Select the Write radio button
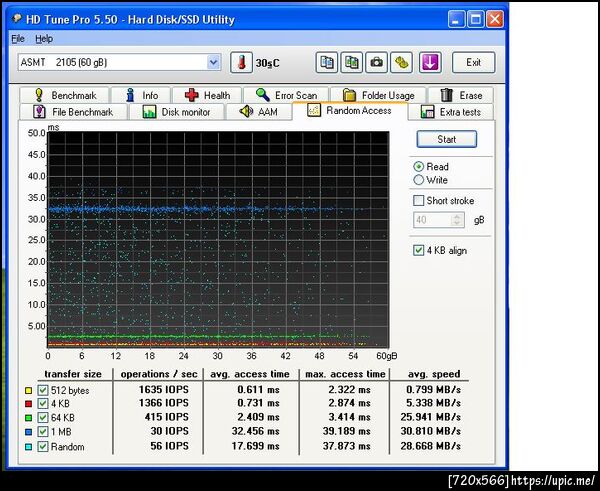 (x=419, y=180)
